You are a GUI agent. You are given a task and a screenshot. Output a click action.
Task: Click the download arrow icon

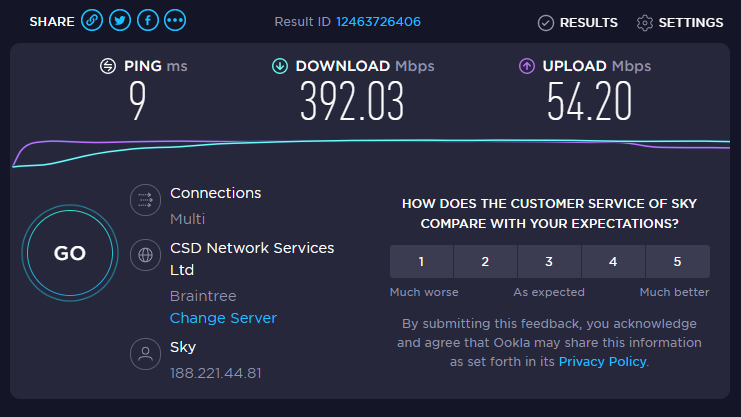pyautogui.click(x=280, y=66)
